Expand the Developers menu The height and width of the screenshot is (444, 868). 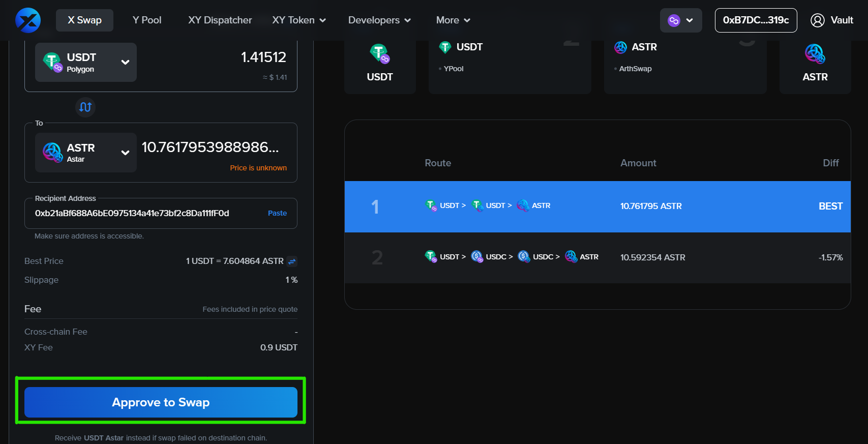coord(379,20)
